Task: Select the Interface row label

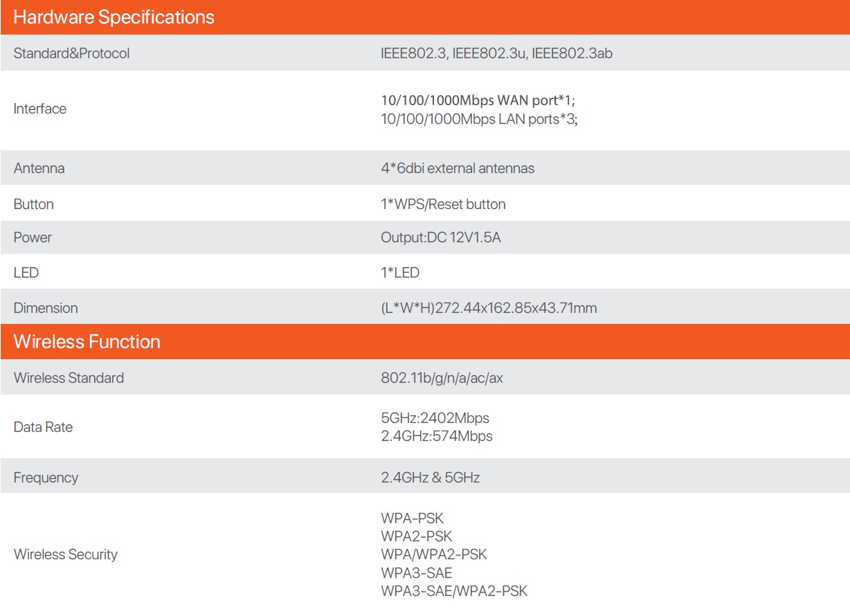Action: click(x=40, y=109)
